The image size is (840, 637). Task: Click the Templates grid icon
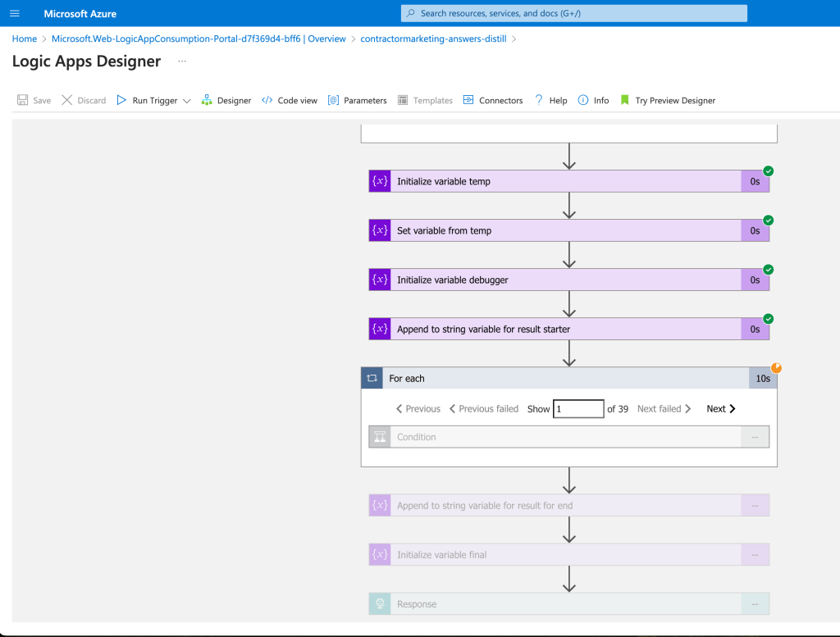403,100
